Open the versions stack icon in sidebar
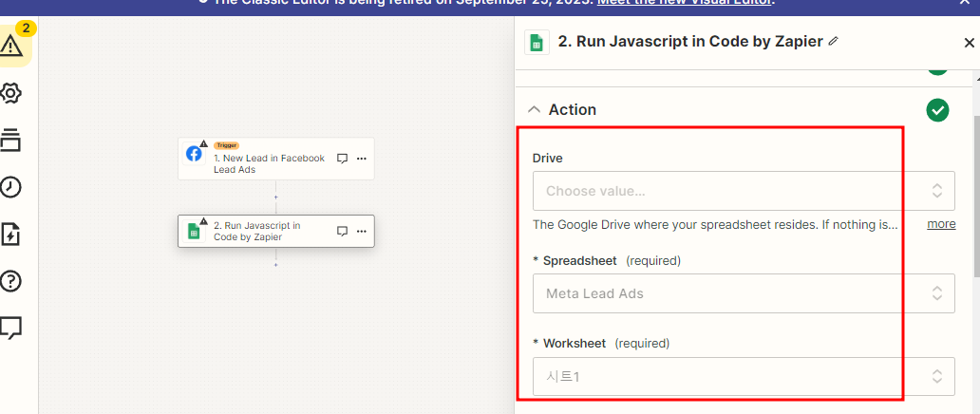This screenshot has width=980, height=414. (x=10, y=141)
